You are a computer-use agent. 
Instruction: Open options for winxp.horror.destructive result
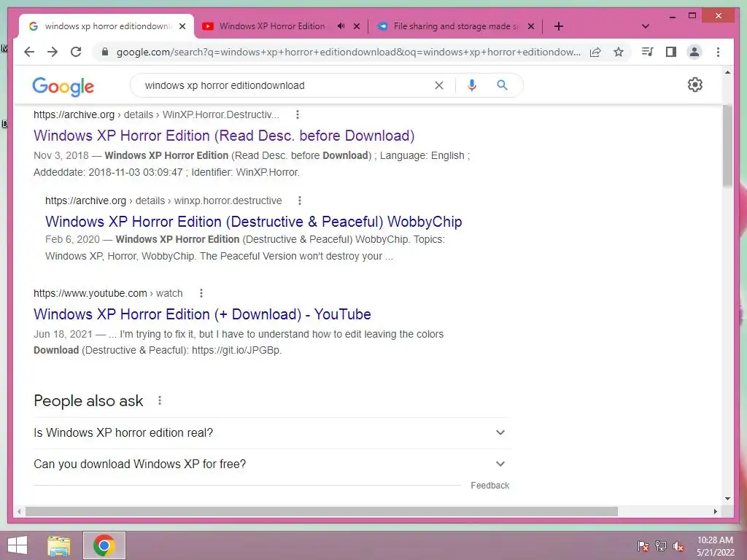click(x=300, y=201)
